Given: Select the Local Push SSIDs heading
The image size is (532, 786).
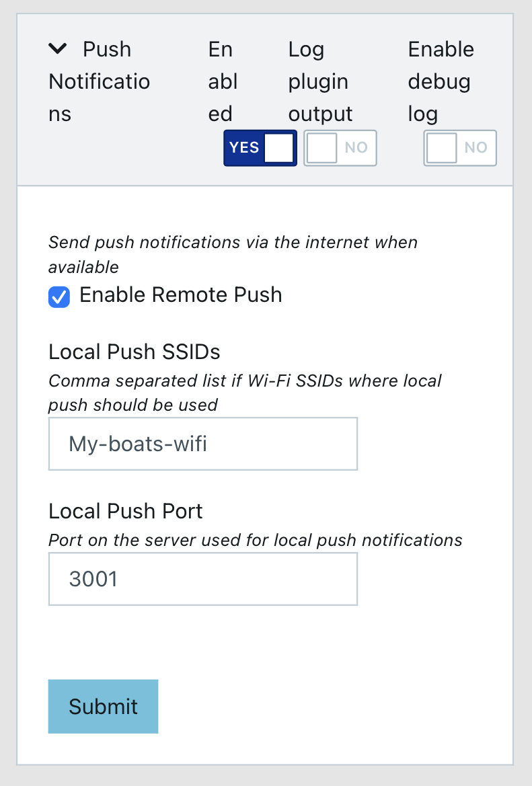Looking at the screenshot, I should [135, 352].
